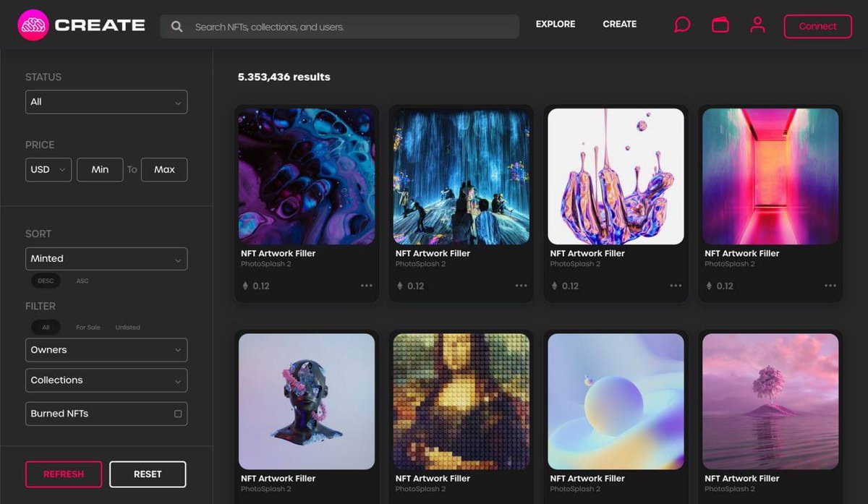This screenshot has width=868, height=504.
Task: Tick the Burned NFTs checkbox
Action: (x=178, y=414)
